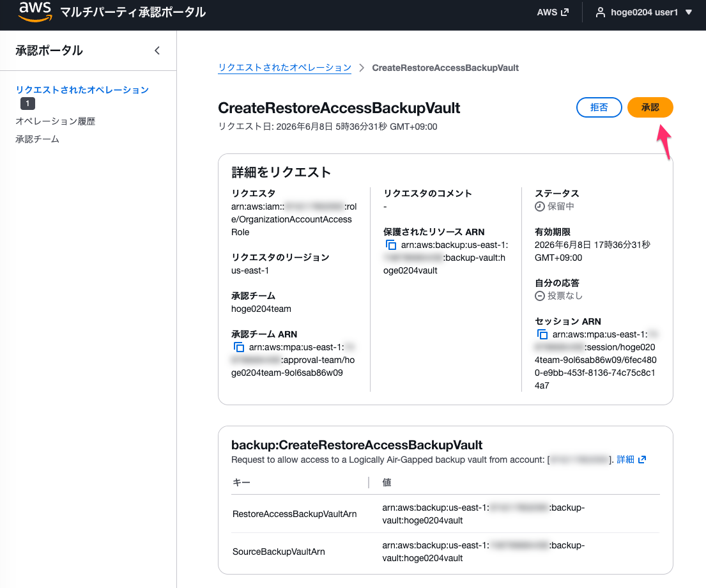This screenshot has height=588, width=706.
Task: Select the hoge0204team approval team value
Action: (x=261, y=309)
